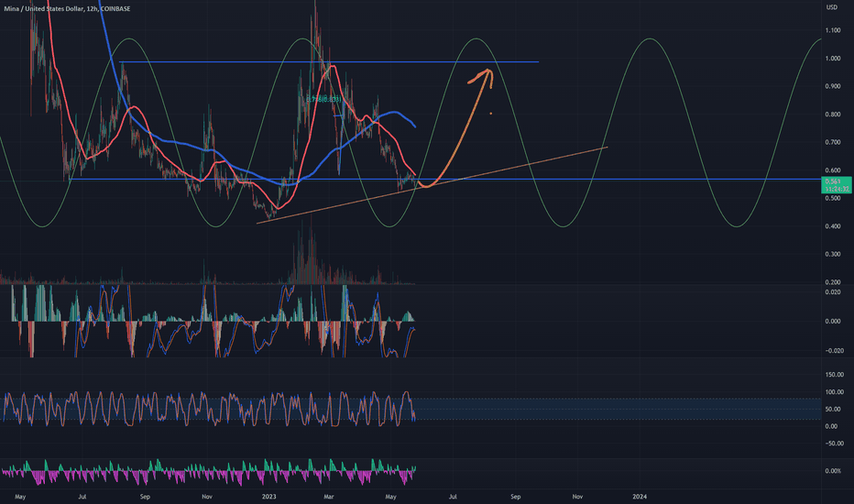Click the 0.600 price axis label
Screen dimensions: 854x504
pos(833,170)
